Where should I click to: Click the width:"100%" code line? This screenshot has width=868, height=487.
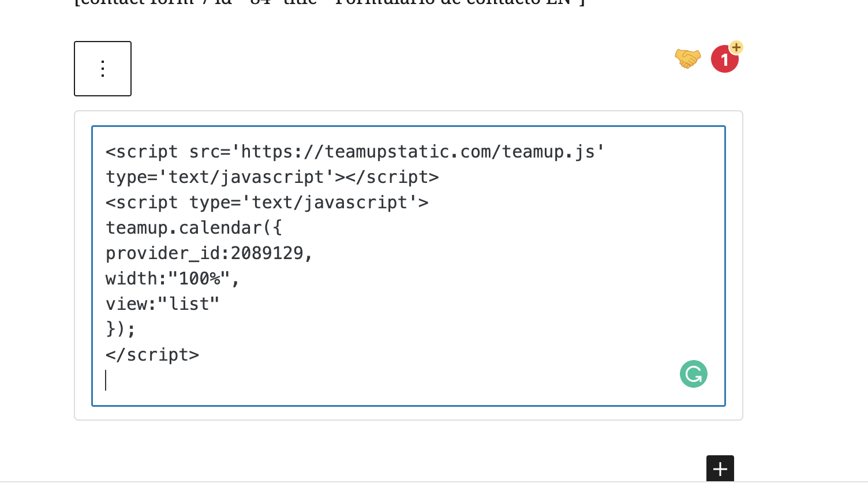tap(172, 279)
